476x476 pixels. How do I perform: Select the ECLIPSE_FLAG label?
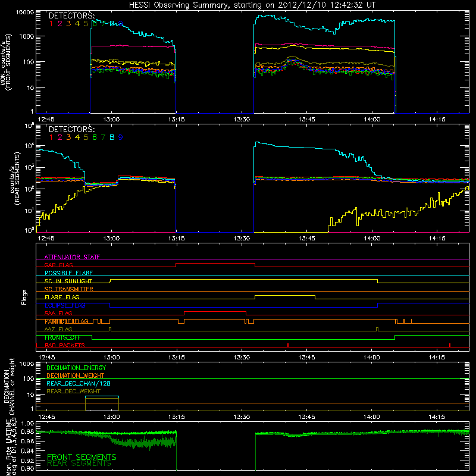[65, 305]
